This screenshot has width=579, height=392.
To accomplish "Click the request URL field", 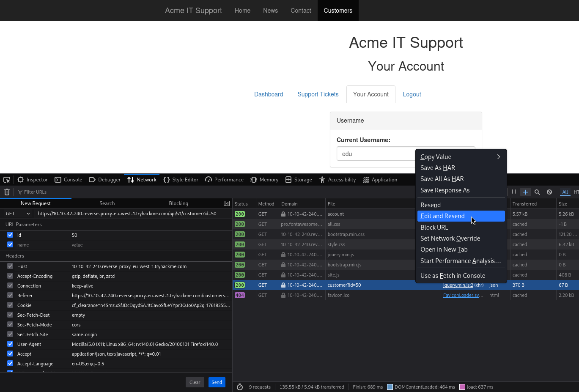I will (x=133, y=214).
